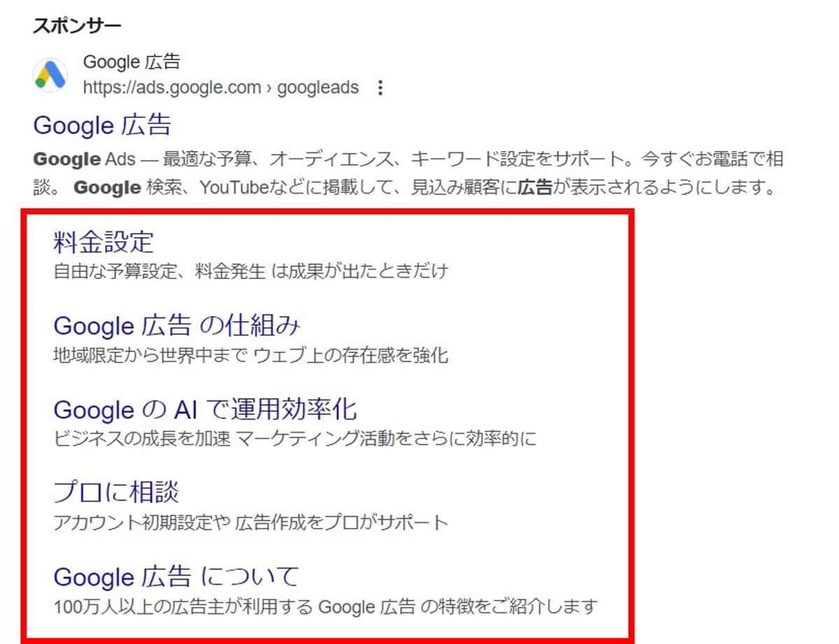839x644 pixels.
Task: Click the ad description starting Google Ads — 最適な予算
Action: [408, 173]
